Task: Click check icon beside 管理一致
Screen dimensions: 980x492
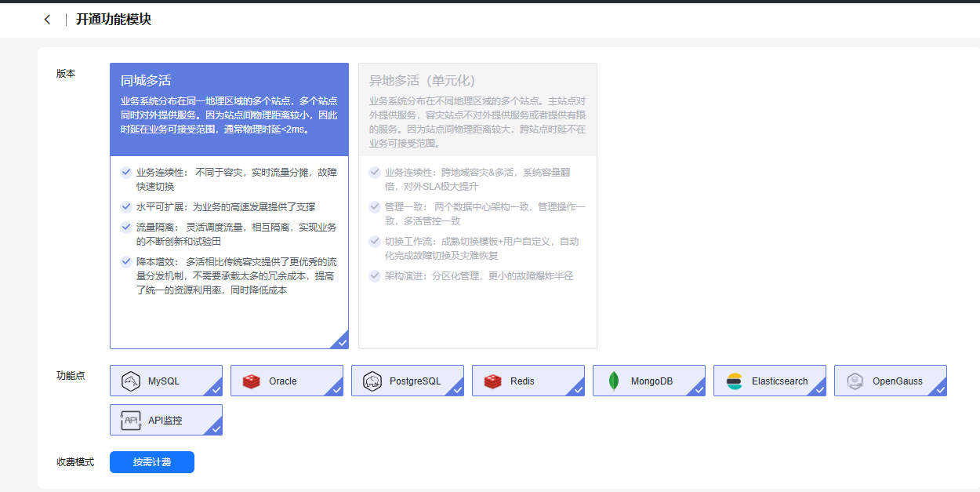Action: [x=375, y=206]
